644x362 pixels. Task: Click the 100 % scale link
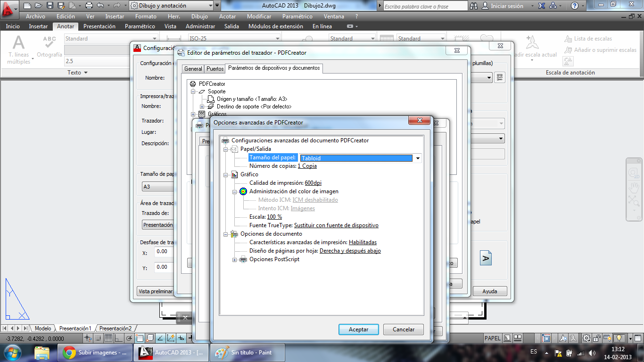click(x=274, y=217)
